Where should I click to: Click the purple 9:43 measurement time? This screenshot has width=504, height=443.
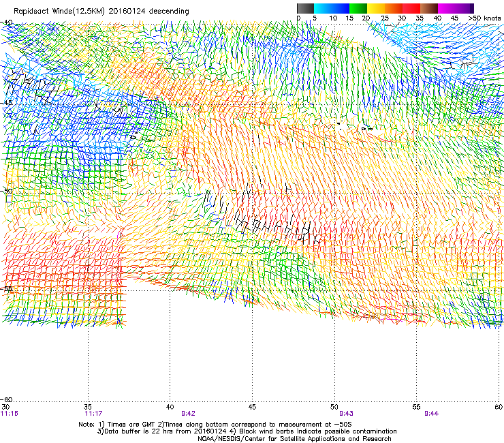pyautogui.click(x=346, y=414)
